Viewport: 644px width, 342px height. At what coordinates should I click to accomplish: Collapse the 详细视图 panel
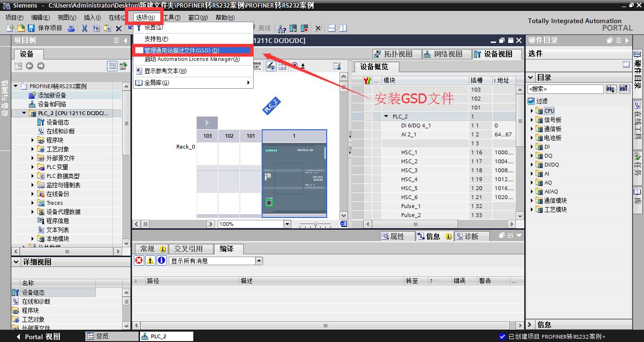(x=17, y=262)
